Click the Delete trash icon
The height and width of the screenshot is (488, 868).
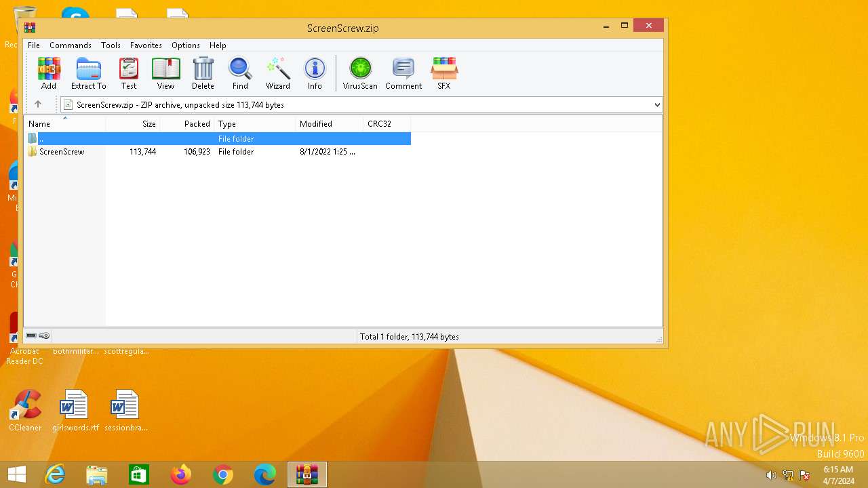tap(203, 73)
